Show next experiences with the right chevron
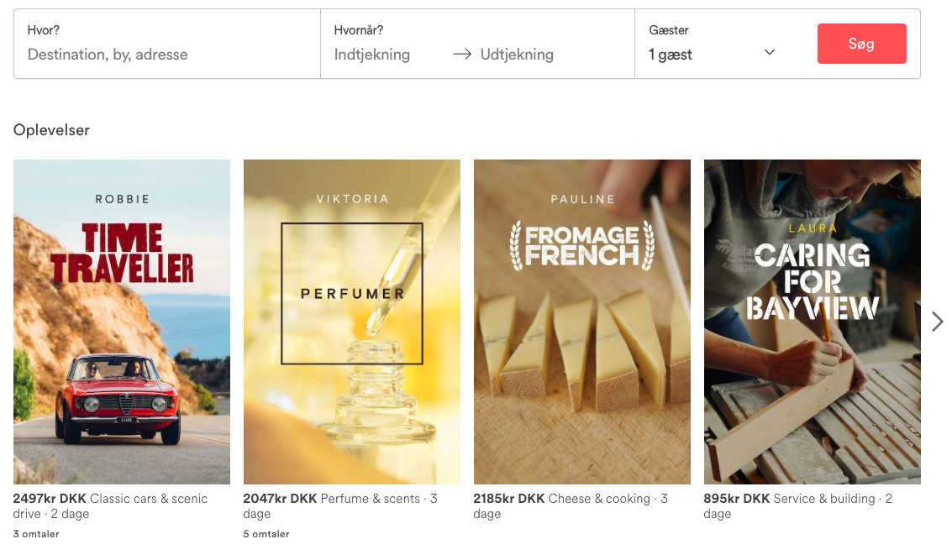Viewport: 952px width, 560px height. 938,322
